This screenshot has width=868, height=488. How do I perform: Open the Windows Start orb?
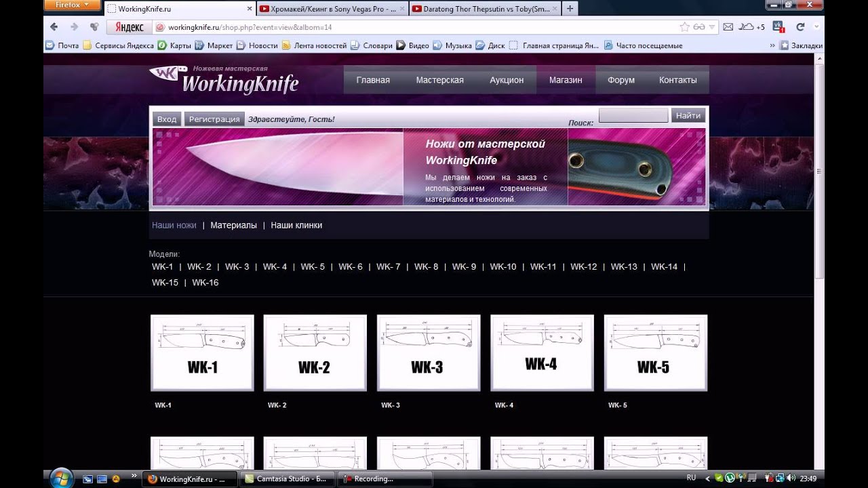(61, 477)
